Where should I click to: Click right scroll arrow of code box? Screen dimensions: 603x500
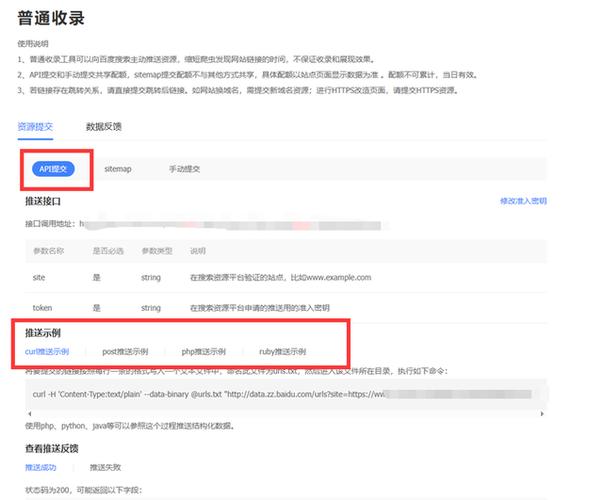tap(542, 414)
